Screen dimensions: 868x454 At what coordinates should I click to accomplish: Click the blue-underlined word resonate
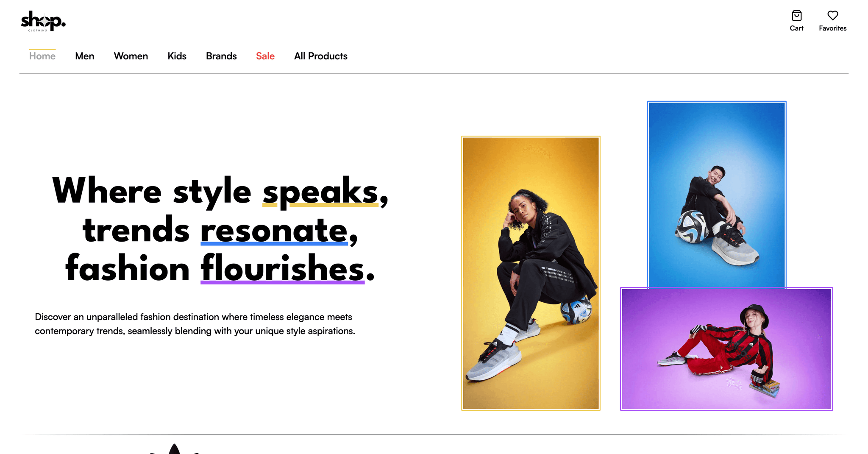[x=274, y=230]
